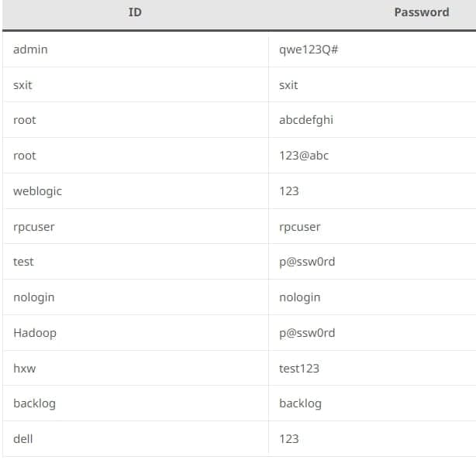Select sxit in the ID column
The image size is (476, 460).
[x=23, y=85]
